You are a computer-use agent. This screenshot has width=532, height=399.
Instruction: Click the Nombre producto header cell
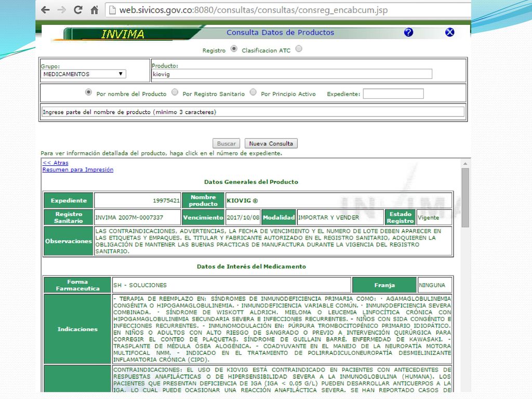coord(203,201)
